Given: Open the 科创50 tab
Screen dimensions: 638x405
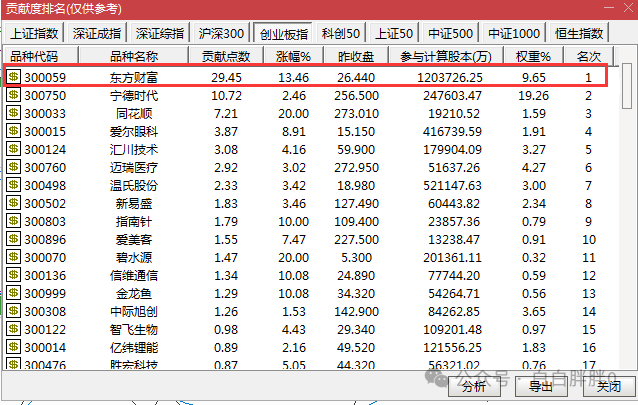Looking at the screenshot, I should [341, 33].
